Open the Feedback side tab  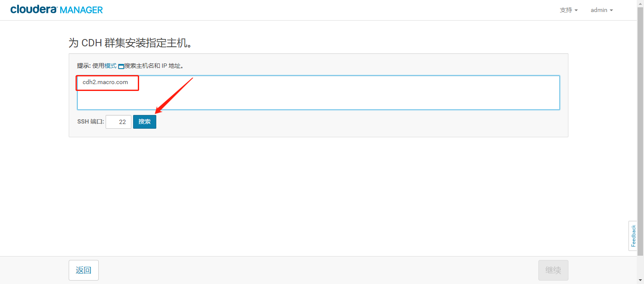(633, 236)
